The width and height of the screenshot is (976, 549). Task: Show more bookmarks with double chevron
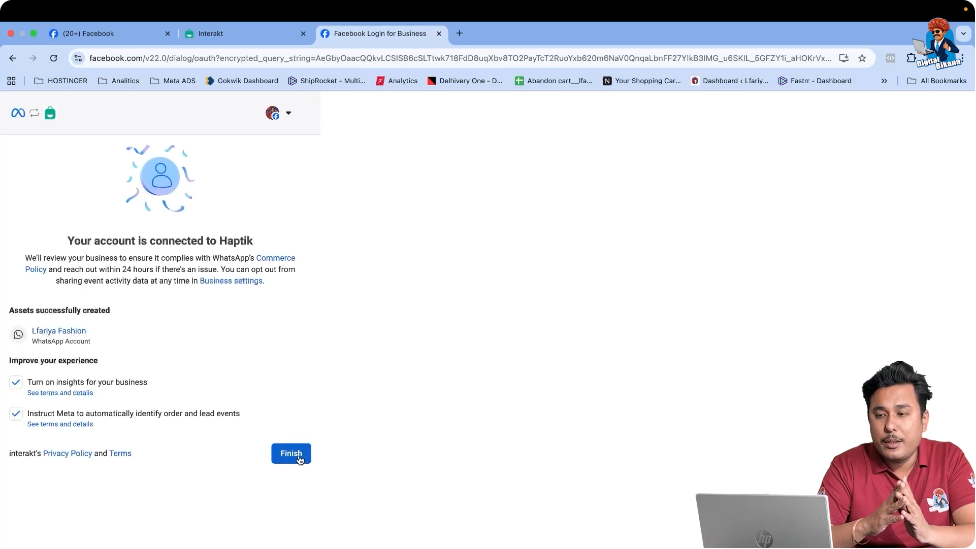pos(884,81)
